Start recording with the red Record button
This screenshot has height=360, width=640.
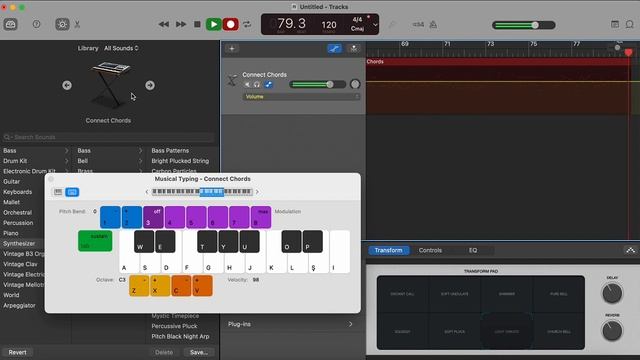(231, 24)
